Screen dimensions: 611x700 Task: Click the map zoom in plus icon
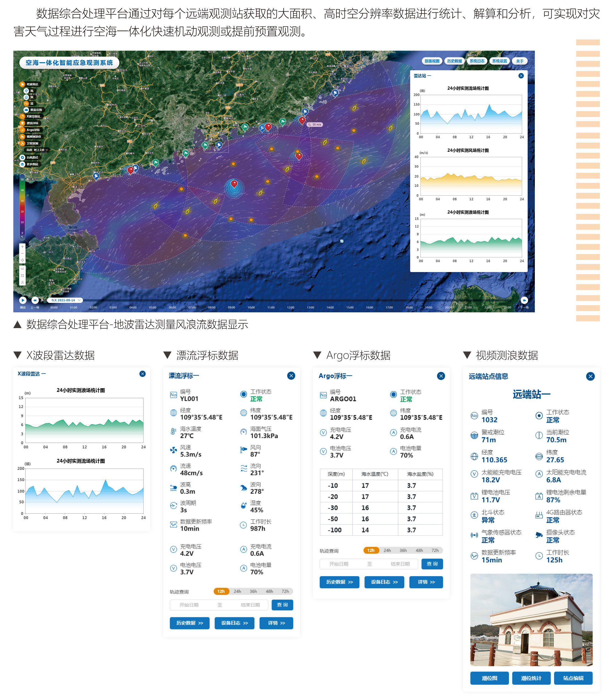[x=22, y=246]
